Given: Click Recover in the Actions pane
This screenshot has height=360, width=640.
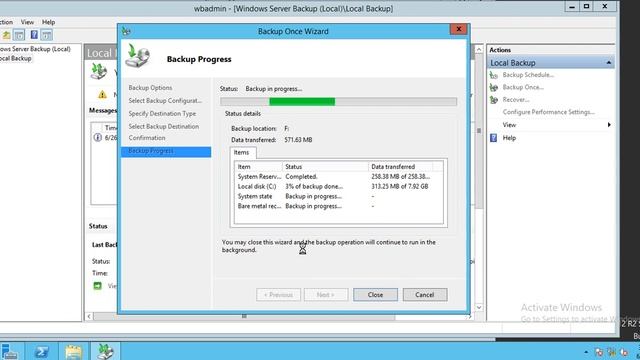Looking at the screenshot, I should click(516, 99).
